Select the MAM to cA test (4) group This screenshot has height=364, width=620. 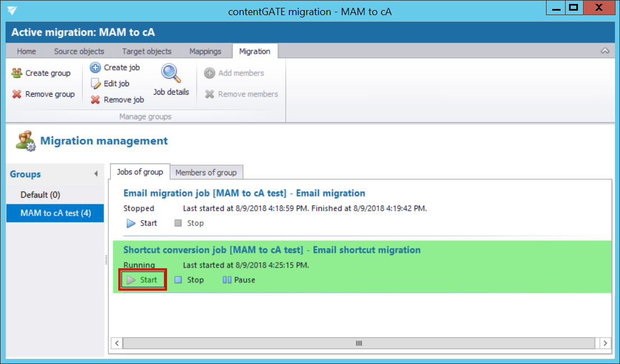click(x=55, y=213)
